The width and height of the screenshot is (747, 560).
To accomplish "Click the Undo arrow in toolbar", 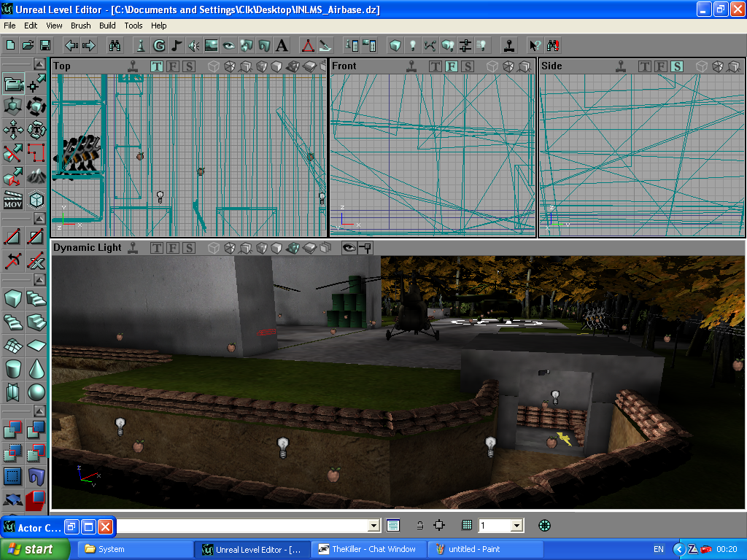I will pos(71,45).
